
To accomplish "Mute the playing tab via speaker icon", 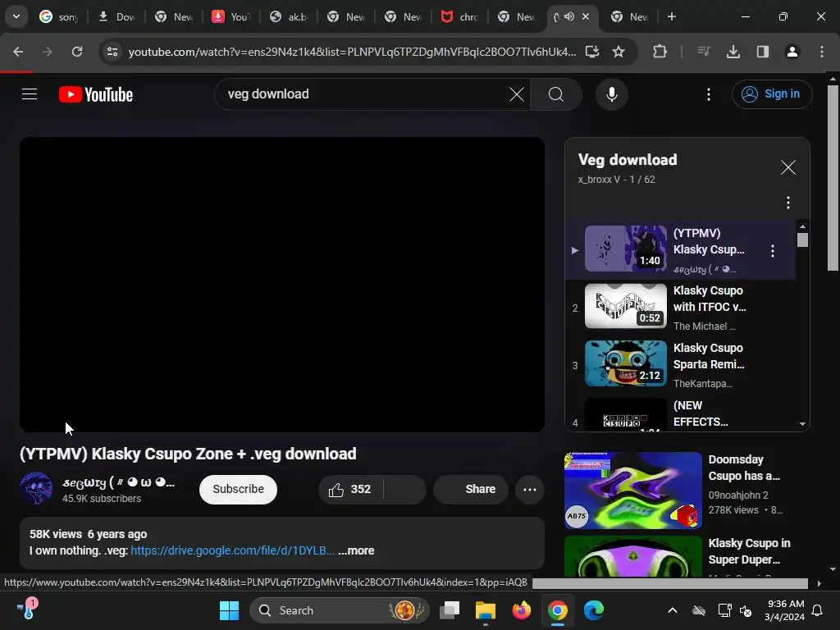I will click(x=569, y=16).
